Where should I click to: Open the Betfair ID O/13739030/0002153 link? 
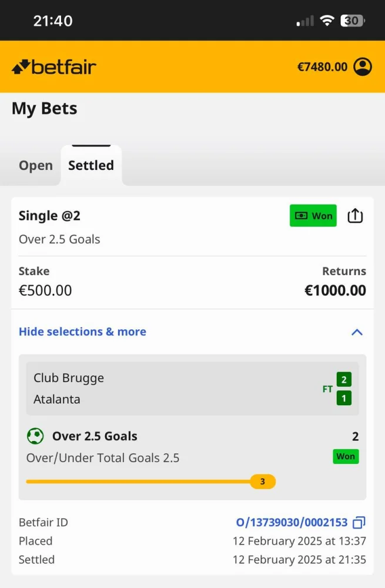[x=292, y=522]
